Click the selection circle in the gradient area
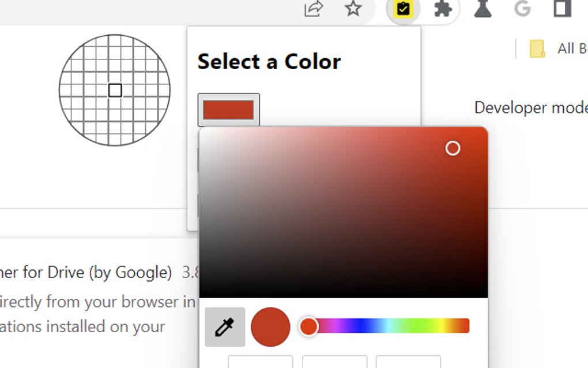This screenshot has height=368, width=588. (453, 149)
